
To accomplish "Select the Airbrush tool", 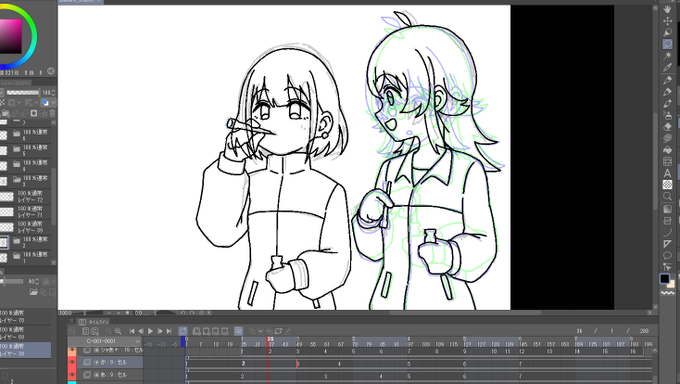I will click(667, 115).
